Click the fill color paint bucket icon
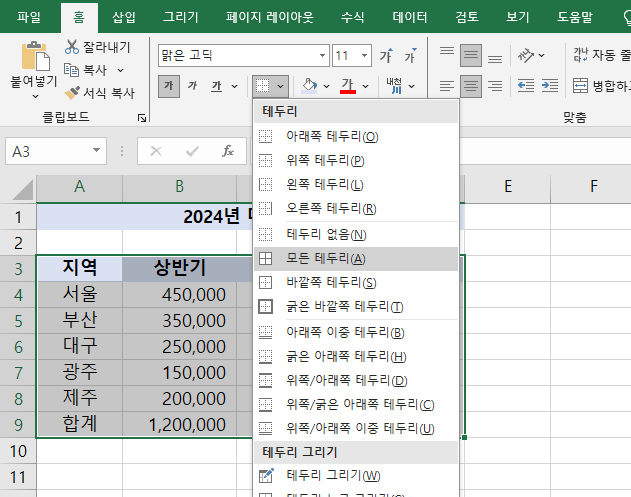 tap(309, 86)
